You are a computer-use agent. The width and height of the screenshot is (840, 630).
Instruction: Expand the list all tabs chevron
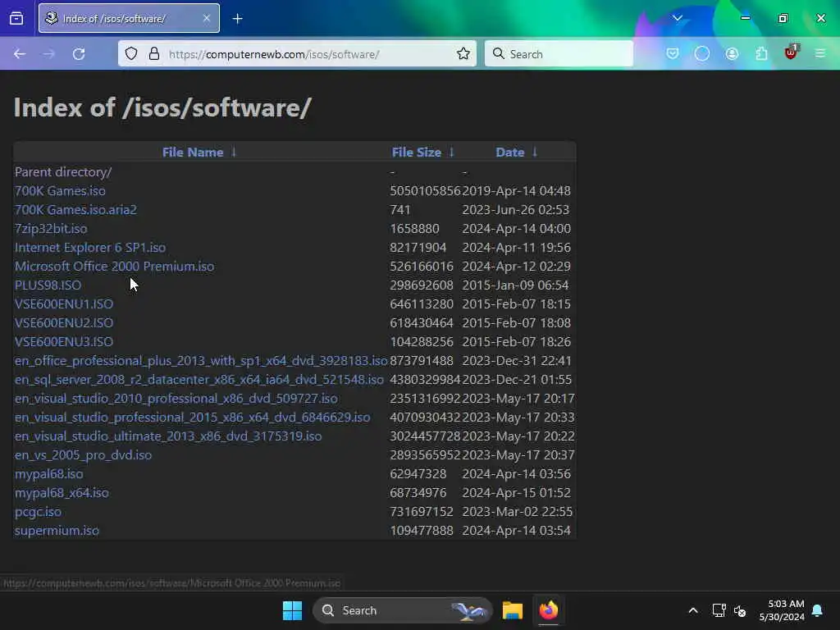(677, 18)
